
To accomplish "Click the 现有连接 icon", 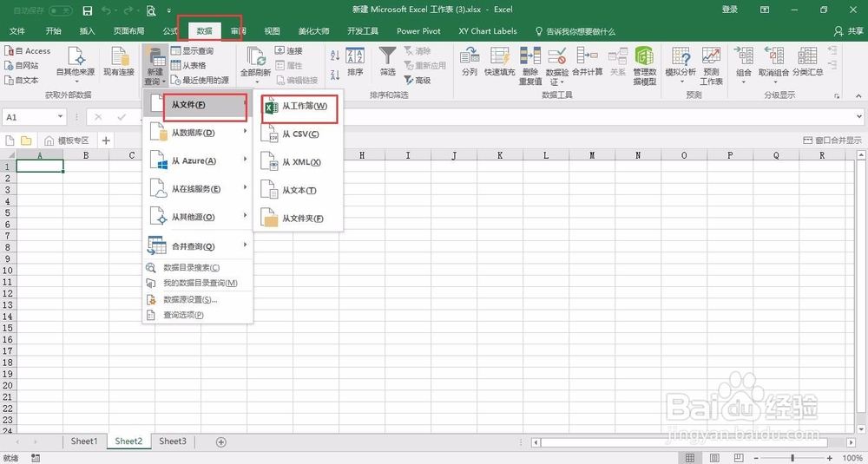I will [119, 62].
